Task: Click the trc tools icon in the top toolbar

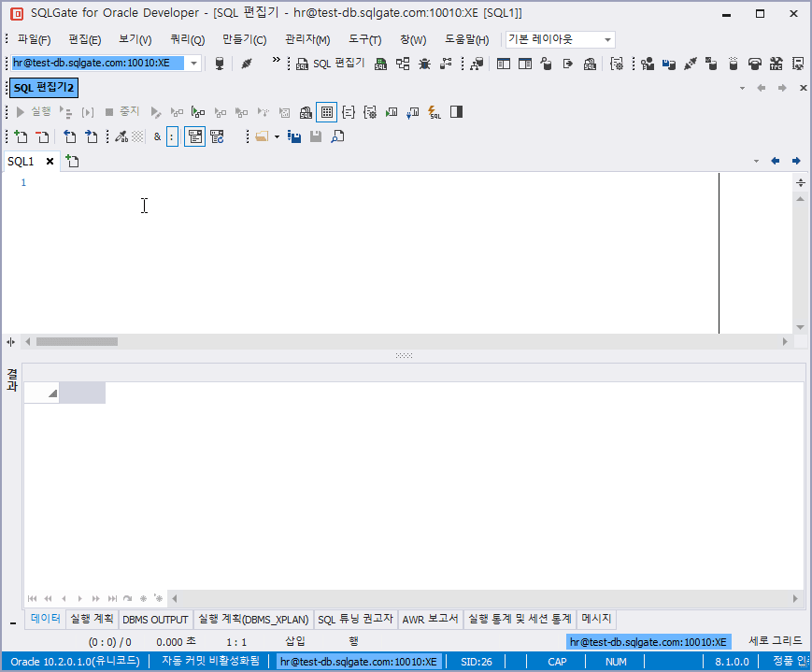Action: click(x=776, y=64)
